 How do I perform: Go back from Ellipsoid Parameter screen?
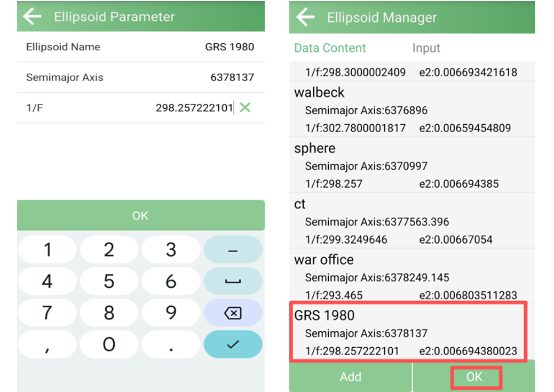coord(33,17)
